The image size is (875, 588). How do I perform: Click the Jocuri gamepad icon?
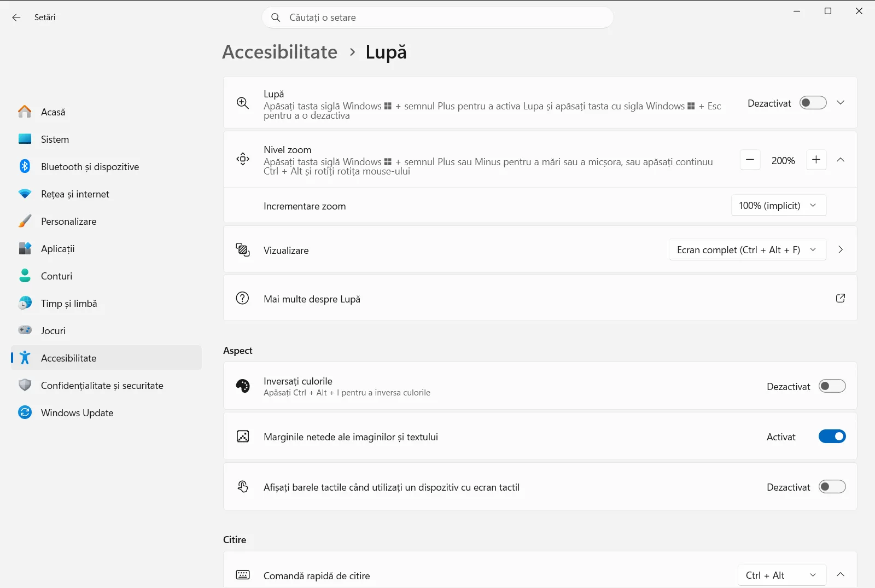pos(25,330)
